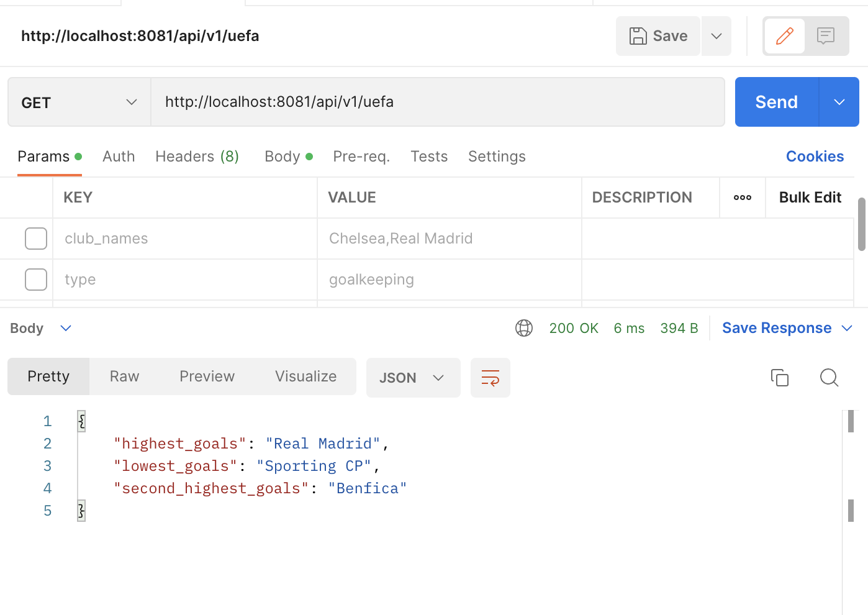Viewport: 868px width, 615px height.
Task: Open the JSON format dropdown
Action: (413, 377)
